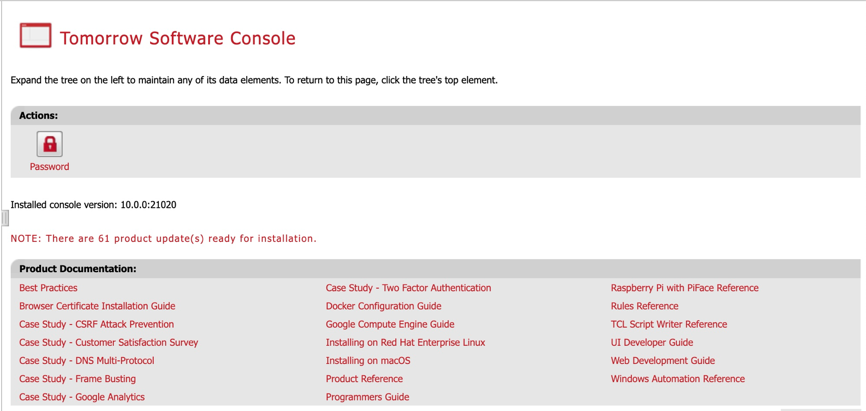Open Browser Certificate Installation Guide
Viewport: 866px width, 411px height.
click(x=97, y=306)
